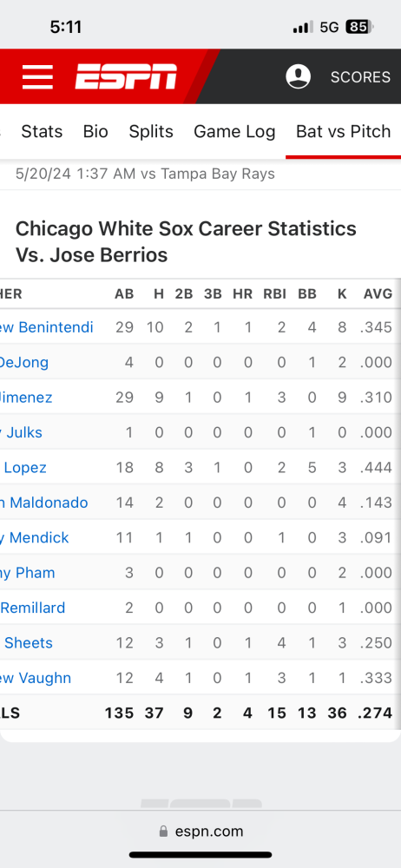
Task: Open Pham player link
Action: [x=28, y=572]
